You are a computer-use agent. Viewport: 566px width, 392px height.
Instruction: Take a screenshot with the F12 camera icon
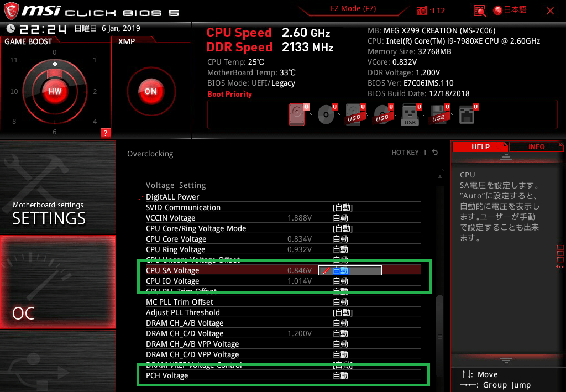coord(422,11)
